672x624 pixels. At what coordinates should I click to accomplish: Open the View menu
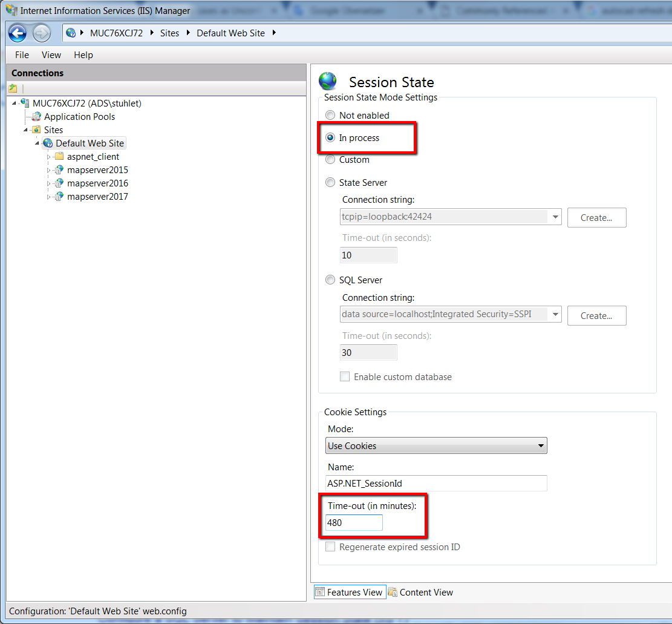tap(51, 54)
